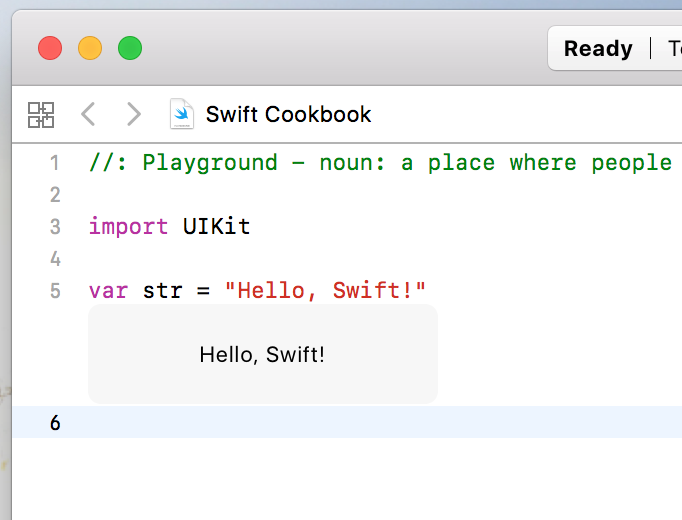Minimize the window with the yellow button
The image size is (682, 520).
(90, 48)
